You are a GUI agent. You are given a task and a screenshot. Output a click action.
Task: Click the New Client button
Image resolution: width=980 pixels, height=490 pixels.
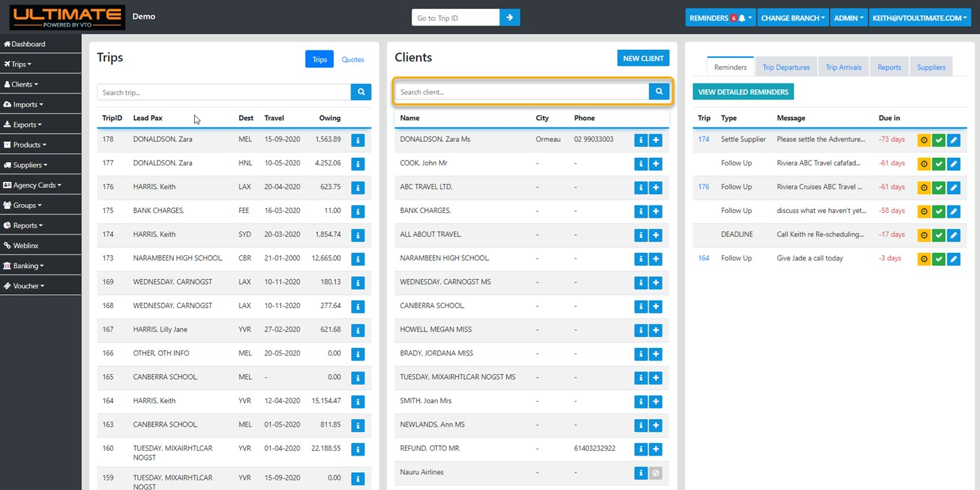643,59
